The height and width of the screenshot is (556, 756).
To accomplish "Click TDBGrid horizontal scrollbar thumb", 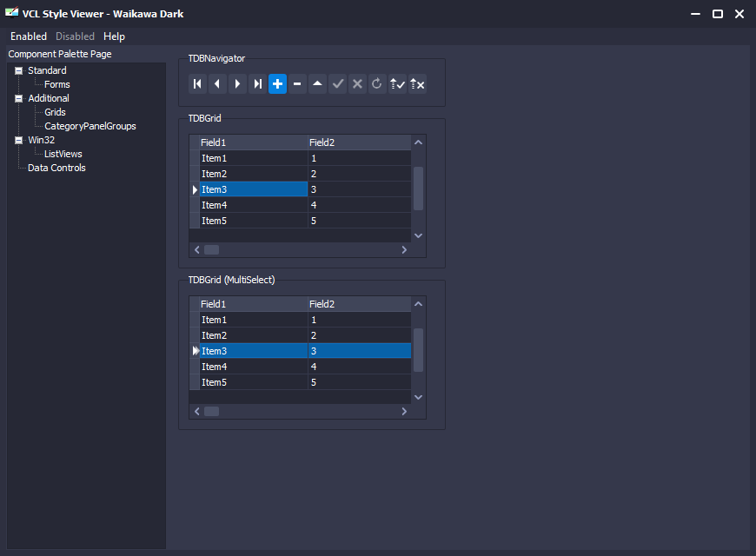I will pyautogui.click(x=212, y=250).
